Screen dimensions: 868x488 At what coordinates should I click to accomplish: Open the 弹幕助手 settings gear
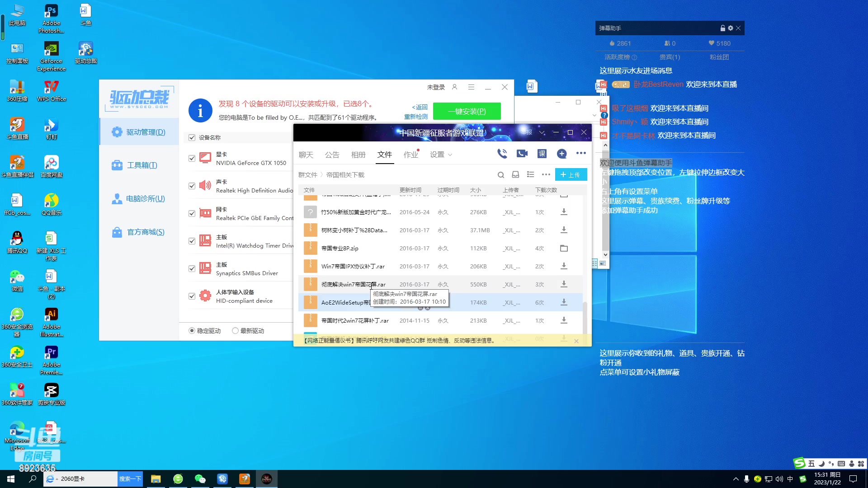(x=730, y=28)
